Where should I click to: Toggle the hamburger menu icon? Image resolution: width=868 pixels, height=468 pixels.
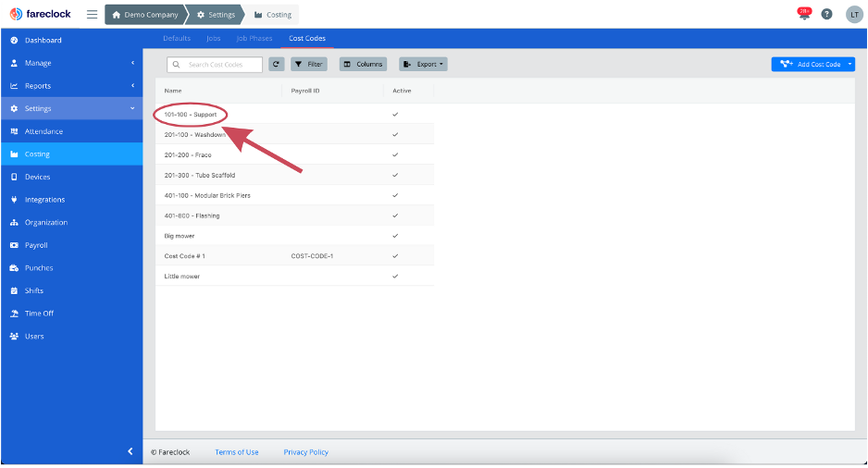92,15
